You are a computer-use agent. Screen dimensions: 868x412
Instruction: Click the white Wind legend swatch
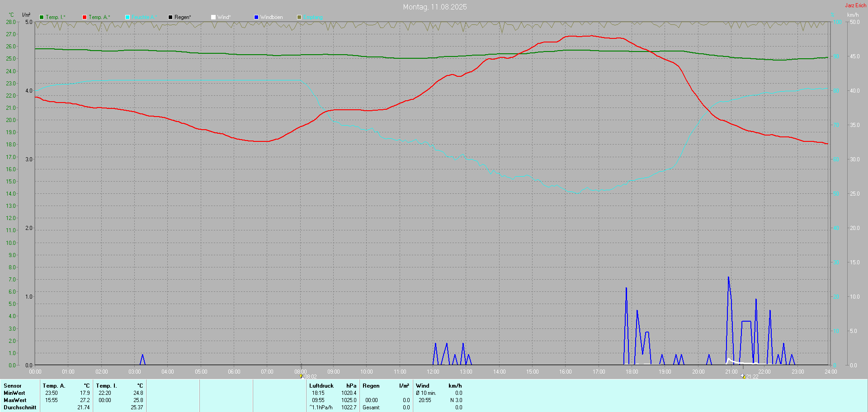click(x=213, y=17)
